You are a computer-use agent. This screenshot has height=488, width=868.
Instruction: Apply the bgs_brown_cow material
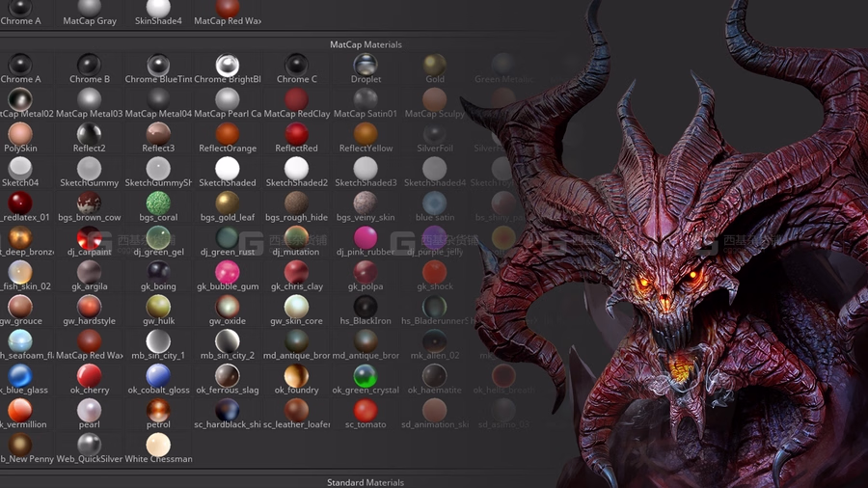tap(89, 207)
